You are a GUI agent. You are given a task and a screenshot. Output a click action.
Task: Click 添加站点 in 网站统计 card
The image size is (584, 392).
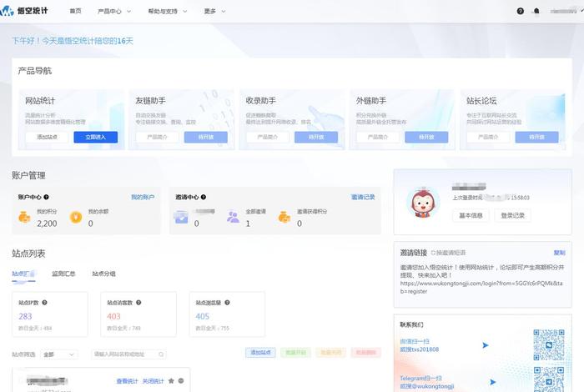47,137
